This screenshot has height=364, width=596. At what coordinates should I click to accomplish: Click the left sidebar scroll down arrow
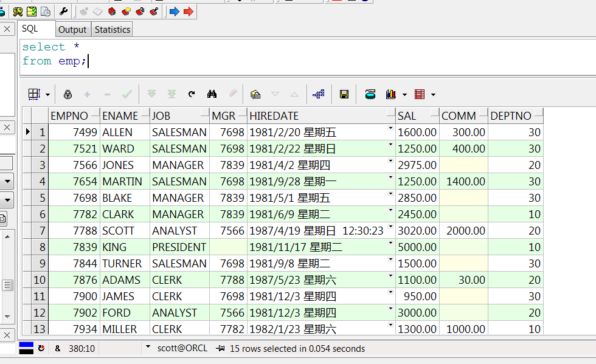(x=7, y=316)
